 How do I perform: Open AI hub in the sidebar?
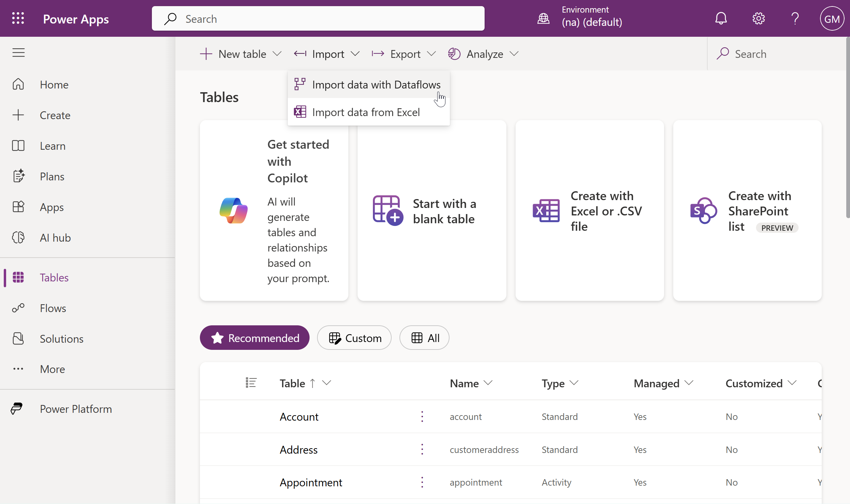click(x=55, y=238)
